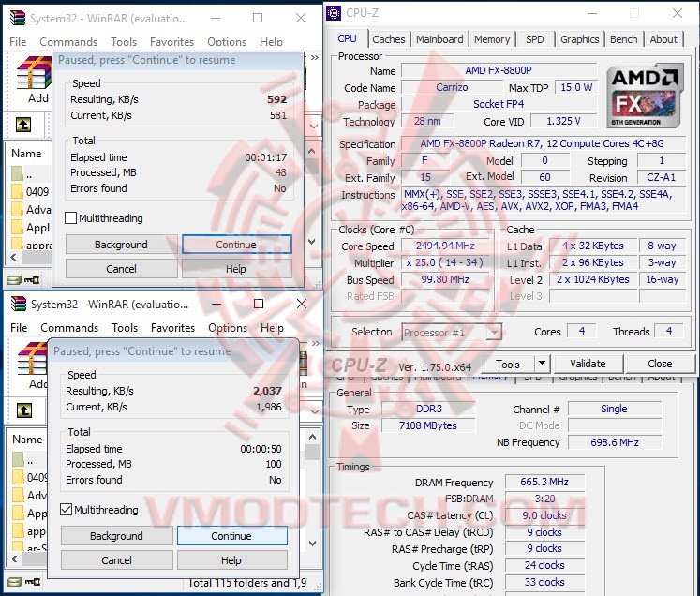The height and width of the screenshot is (596, 700).
Task: Cancel the top WinRAR operation
Action: point(122,269)
